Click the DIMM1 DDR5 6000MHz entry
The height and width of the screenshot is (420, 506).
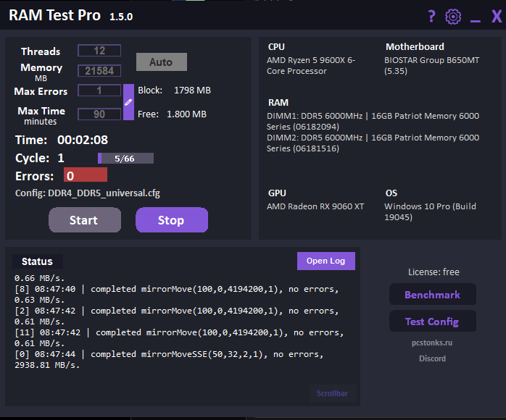pyautogui.click(x=373, y=121)
